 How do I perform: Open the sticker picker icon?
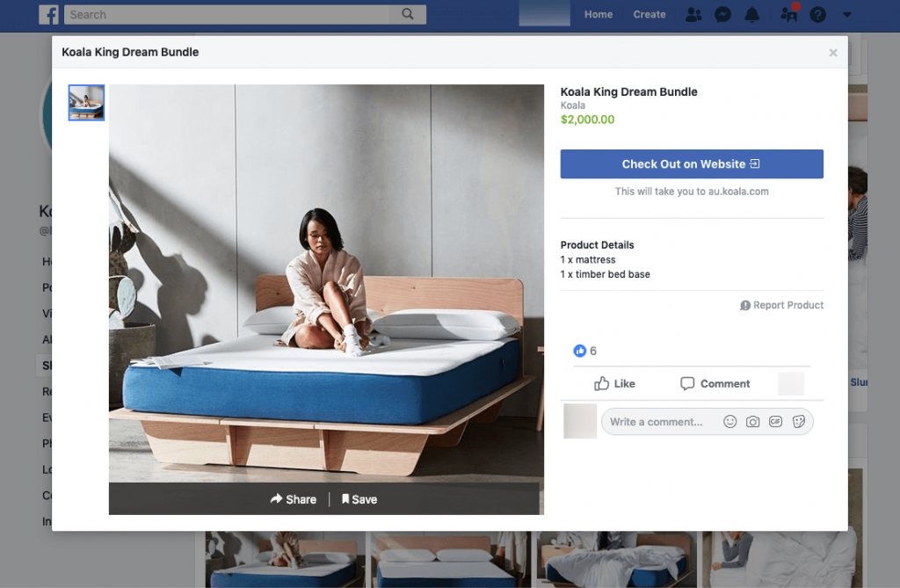click(x=798, y=422)
